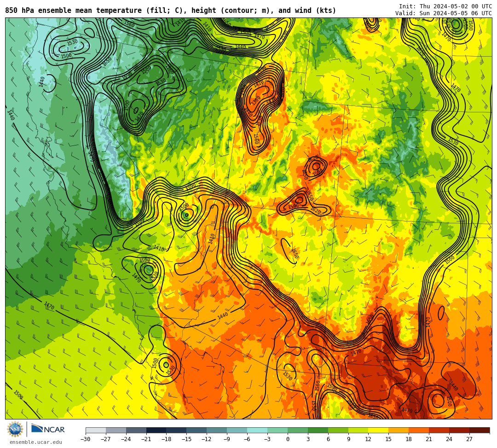
Task: Click the −21 colorbar tick label
Action: tap(146, 439)
